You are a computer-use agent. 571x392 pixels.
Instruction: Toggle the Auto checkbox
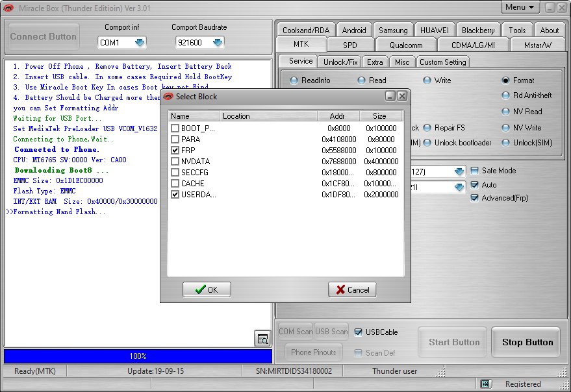pyautogui.click(x=474, y=185)
